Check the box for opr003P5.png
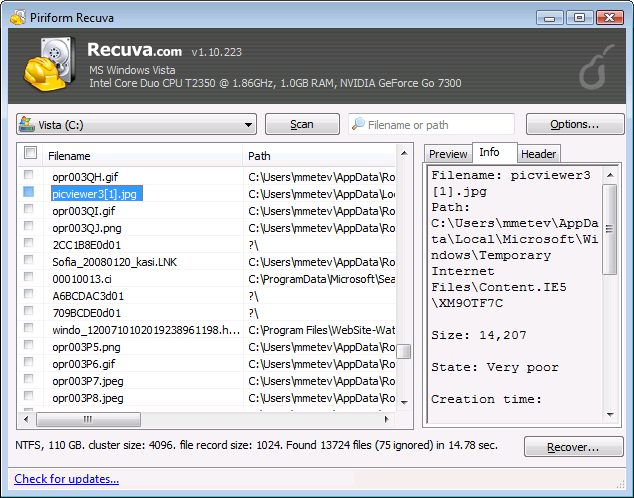Image resolution: width=634 pixels, height=498 pixels. pyautogui.click(x=28, y=344)
